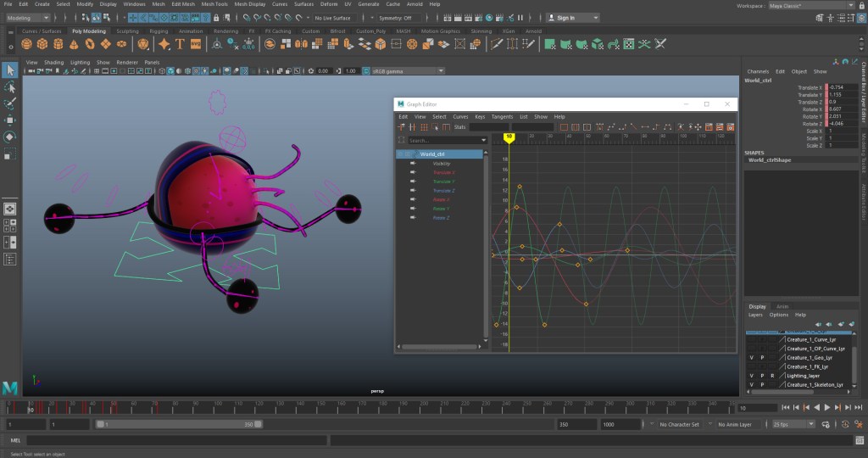
Task: Click the script editor icon at bottom right
Action: tap(858, 440)
